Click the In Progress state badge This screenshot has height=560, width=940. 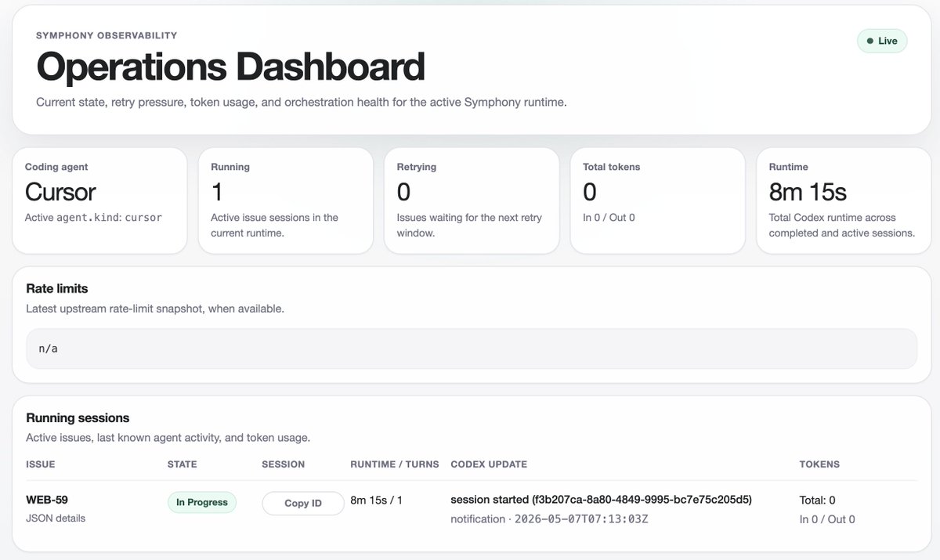201,502
